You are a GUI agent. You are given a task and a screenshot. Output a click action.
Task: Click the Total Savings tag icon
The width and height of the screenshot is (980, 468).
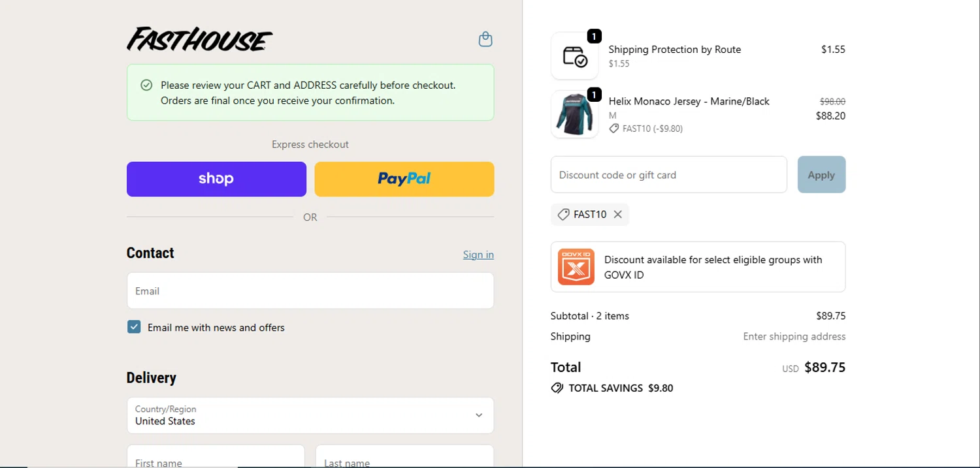(x=557, y=388)
